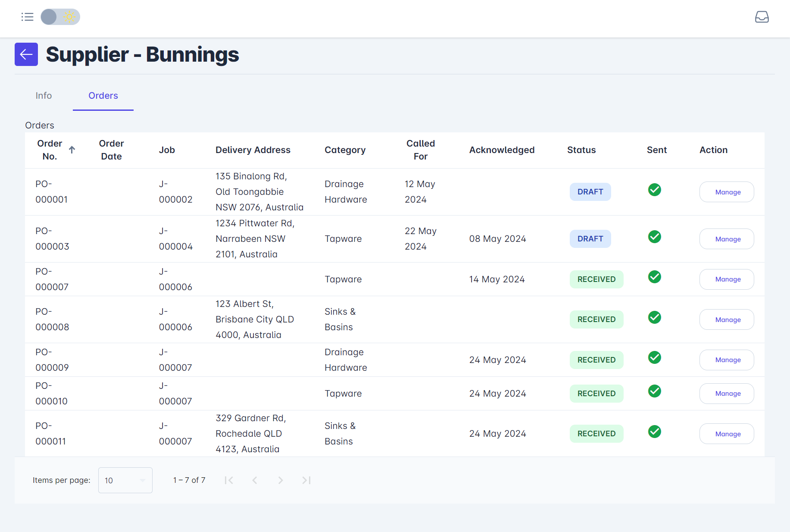
Task: Go to the previous page
Action: 255,480
